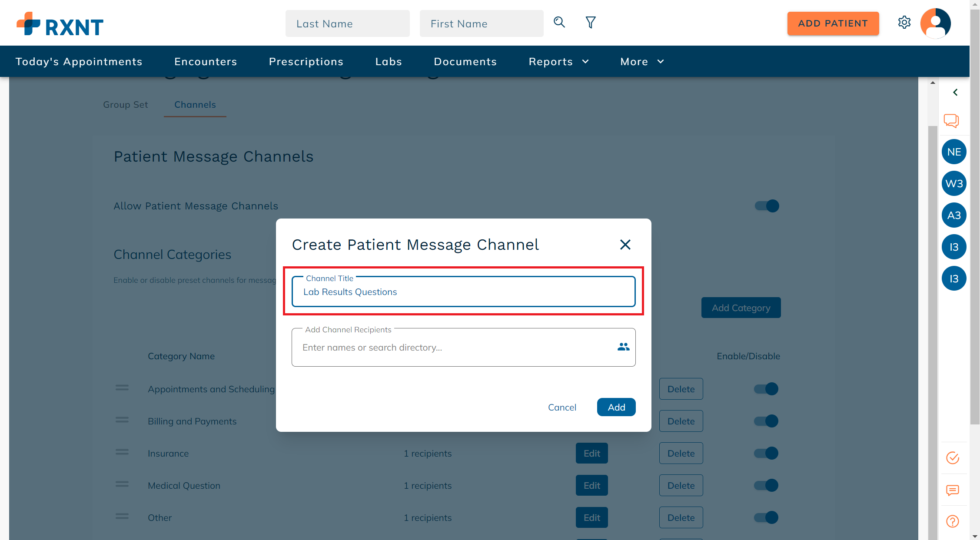This screenshot has height=540, width=980.
Task: Delete the Other category
Action: coord(681,517)
